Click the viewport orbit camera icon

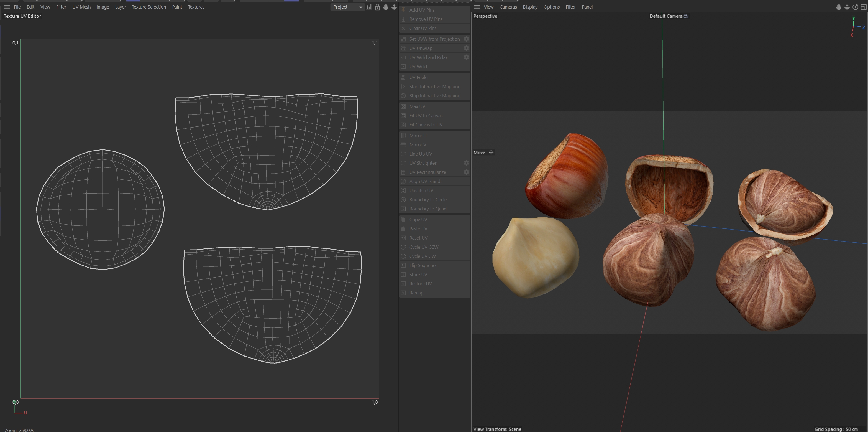pos(855,7)
